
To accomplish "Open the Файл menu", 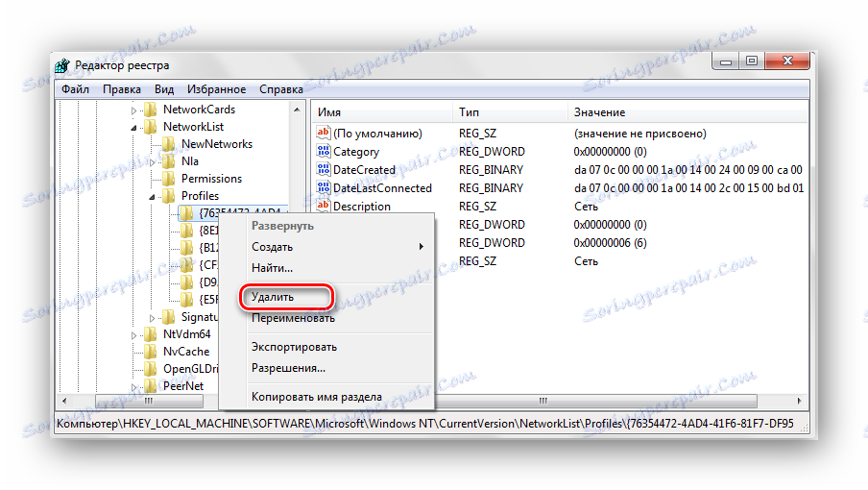I will [75, 89].
